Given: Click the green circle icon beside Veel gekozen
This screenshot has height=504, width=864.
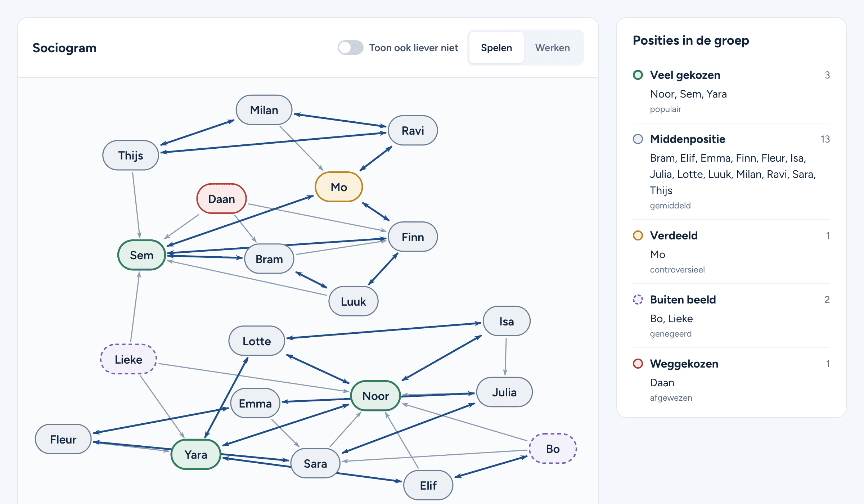Looking at the screenshot, I should tap(638, 75).
